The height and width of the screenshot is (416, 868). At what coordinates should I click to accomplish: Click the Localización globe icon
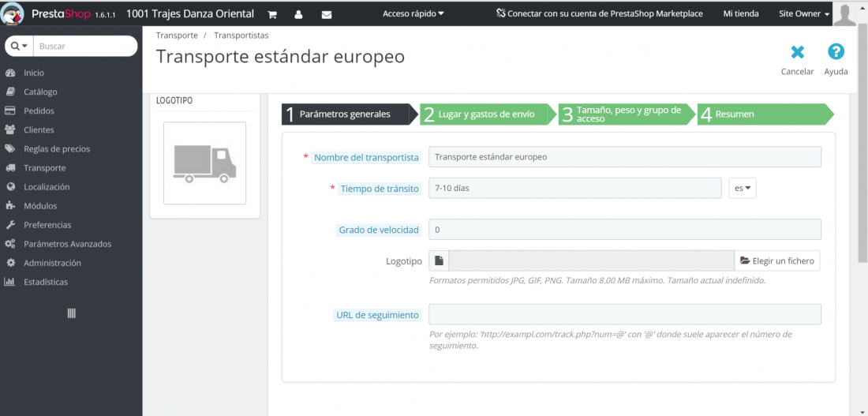(9, 186)
